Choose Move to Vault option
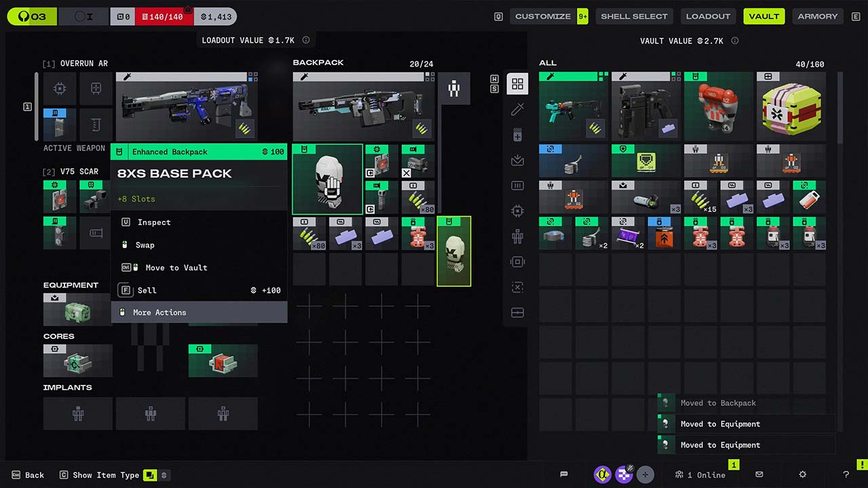Image resolution: width=868 pixels, height=488 pixels. coord(199,268)
